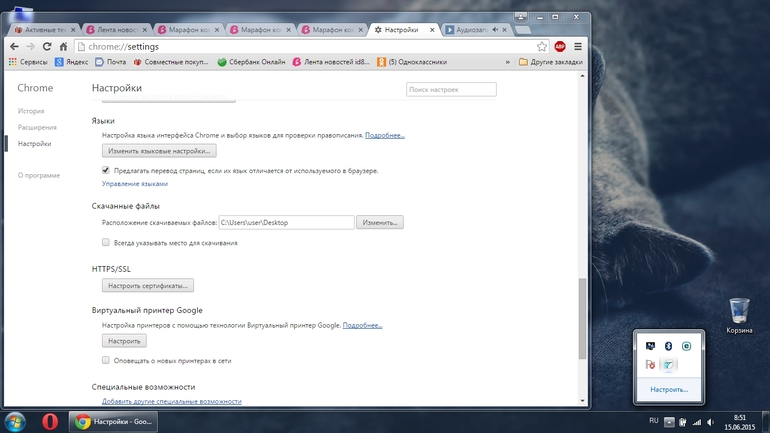Uncheck the Предлагать перевод страниц checkbox
This screenshot has width=770, height=433.
(x=106, y=170)
